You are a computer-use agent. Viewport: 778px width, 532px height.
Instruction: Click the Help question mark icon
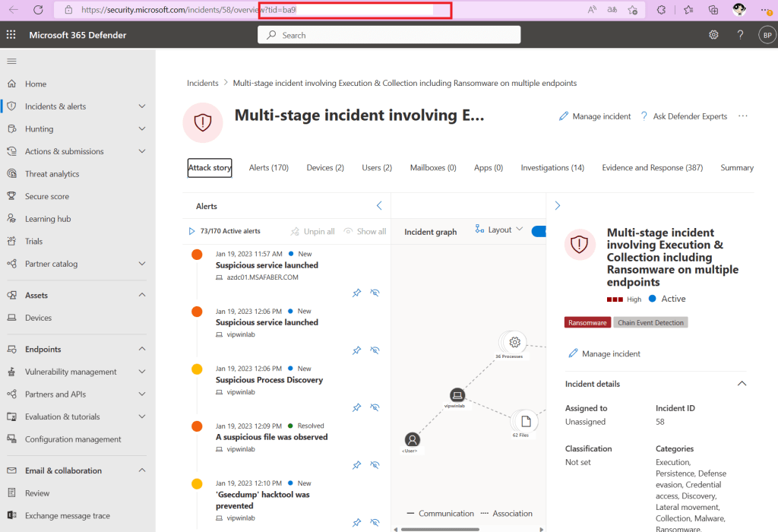(x=740, y=35)
